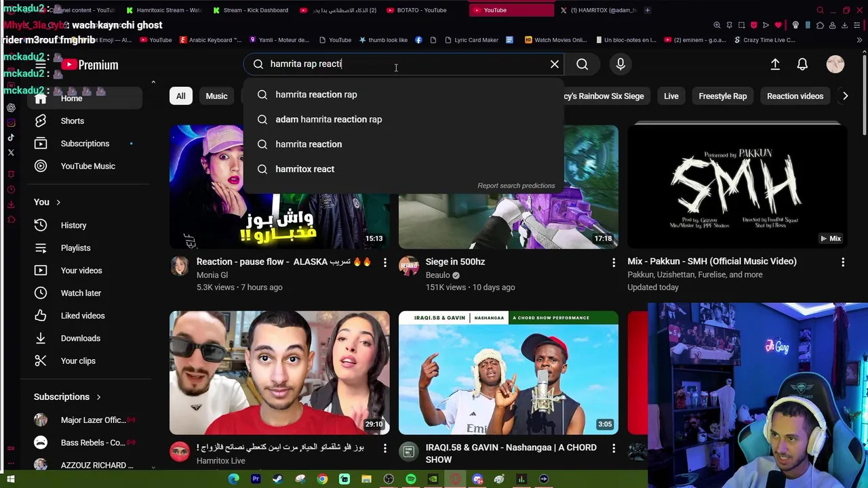Viewport: 868px width, 488px height.
Task: Expand the You section in the sidebar
Action: pyautogui.click(x=47, y=202)
